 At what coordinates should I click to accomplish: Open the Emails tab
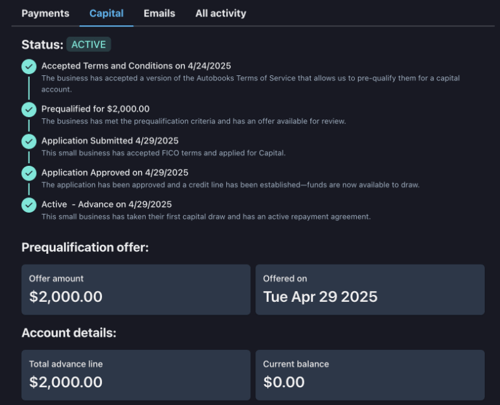click(x=159, y=13)
